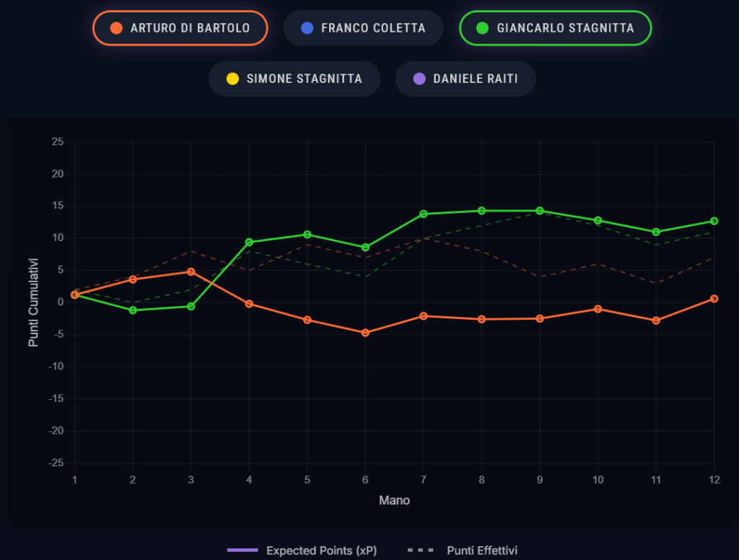Viewport: 739px width, 560px height.
Task: Click the green marker at Mano 2
Action: tap(133, 310)
